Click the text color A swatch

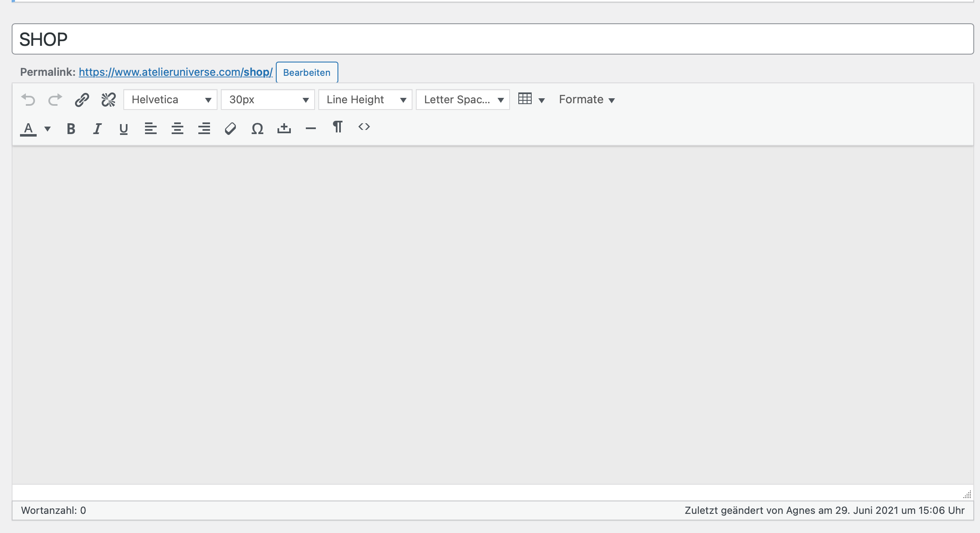pos(28,129)
